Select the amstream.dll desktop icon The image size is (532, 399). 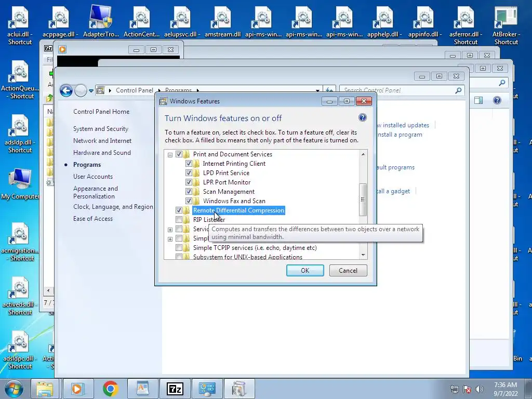click(x=222, y=22)
